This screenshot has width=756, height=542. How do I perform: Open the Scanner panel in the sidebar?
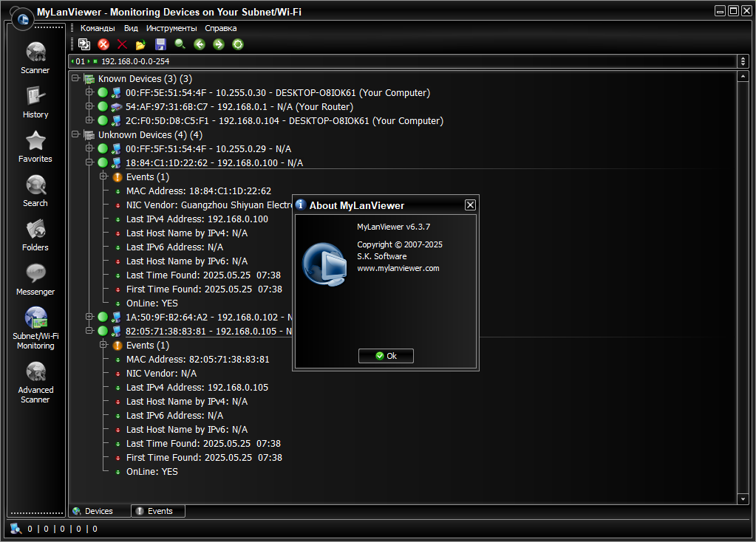pos(35,58)
